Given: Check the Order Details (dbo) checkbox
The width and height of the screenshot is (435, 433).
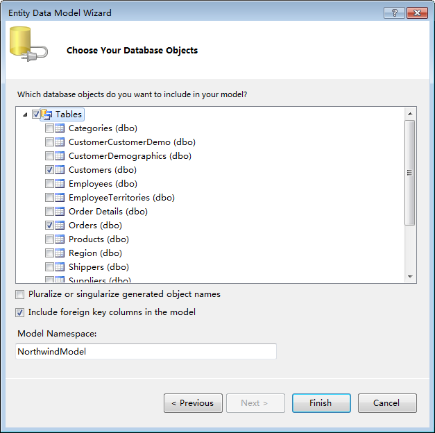Looking at the screenshot, I should point(49,211).
